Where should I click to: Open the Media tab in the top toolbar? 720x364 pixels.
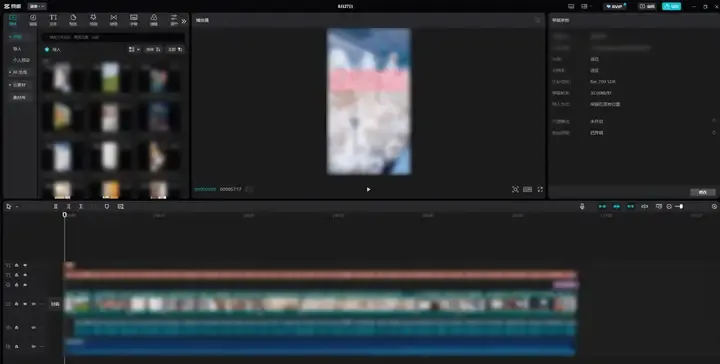coord(13,20)
